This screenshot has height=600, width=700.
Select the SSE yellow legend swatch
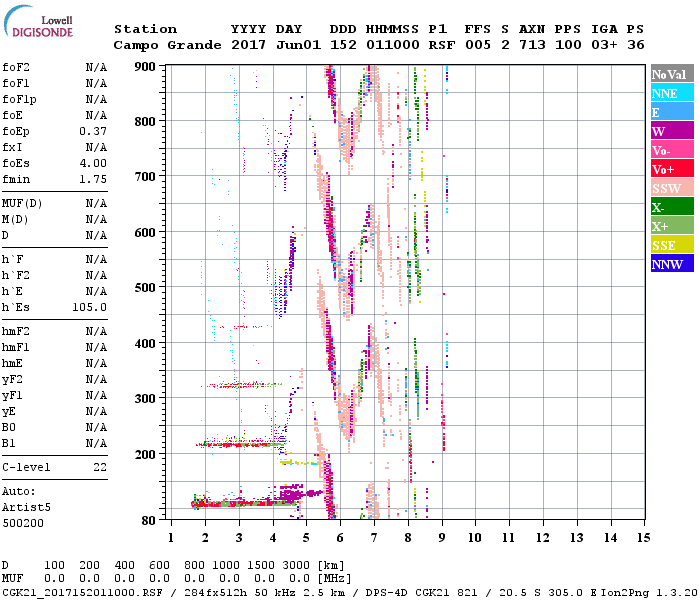pos(672,245)
